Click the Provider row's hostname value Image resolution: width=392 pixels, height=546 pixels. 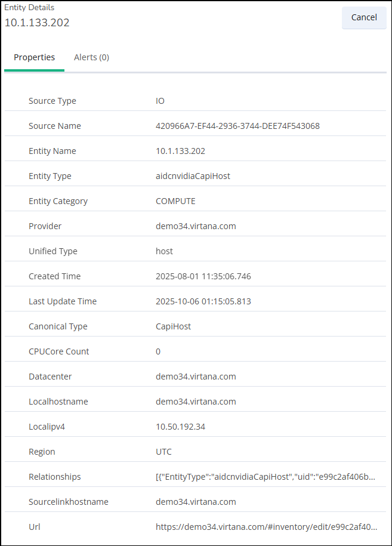pos(196,226)
